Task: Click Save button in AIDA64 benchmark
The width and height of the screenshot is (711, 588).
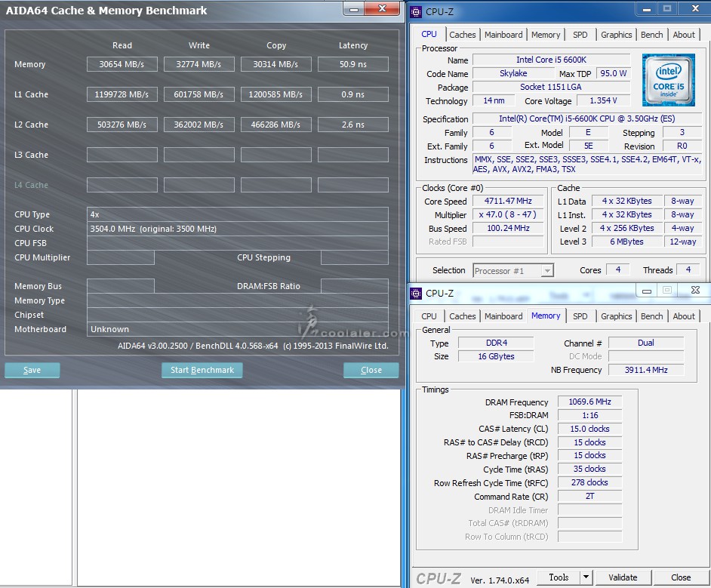Action: point(32,370)
